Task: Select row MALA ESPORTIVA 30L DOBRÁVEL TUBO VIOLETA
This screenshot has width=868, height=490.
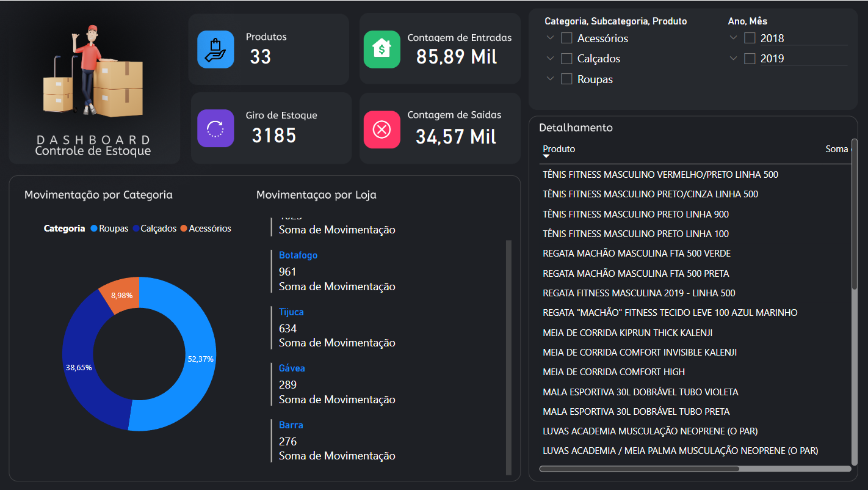Action: pyautogui.click(x=696, y=392)
